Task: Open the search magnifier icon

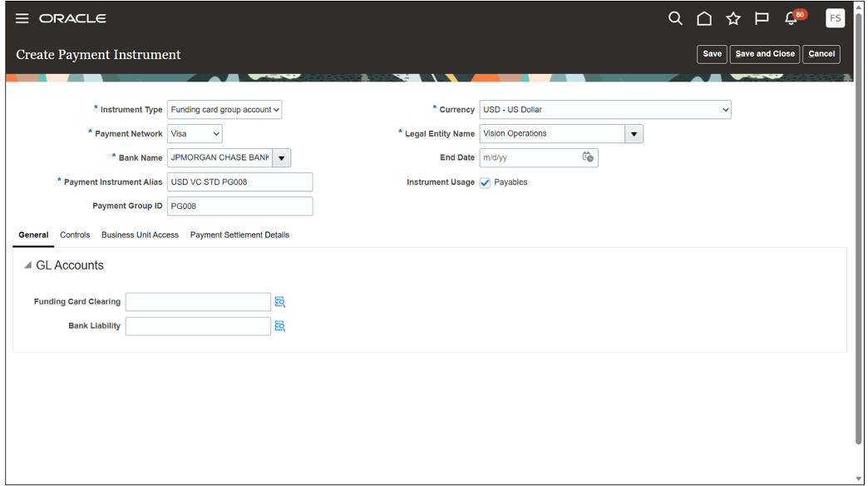Action: pos(675,18)
